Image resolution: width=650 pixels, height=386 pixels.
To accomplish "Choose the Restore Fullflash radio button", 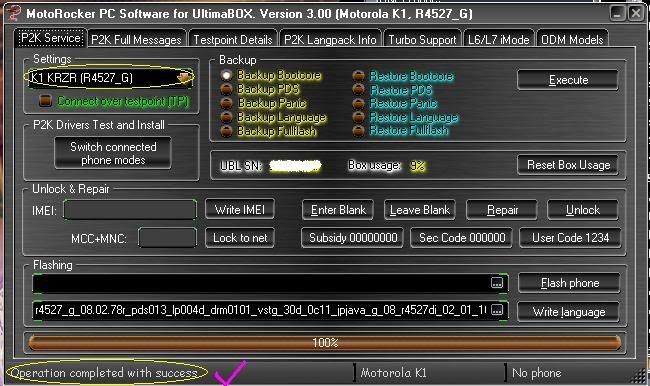I will pyautogui.click(x=358, y=131).
